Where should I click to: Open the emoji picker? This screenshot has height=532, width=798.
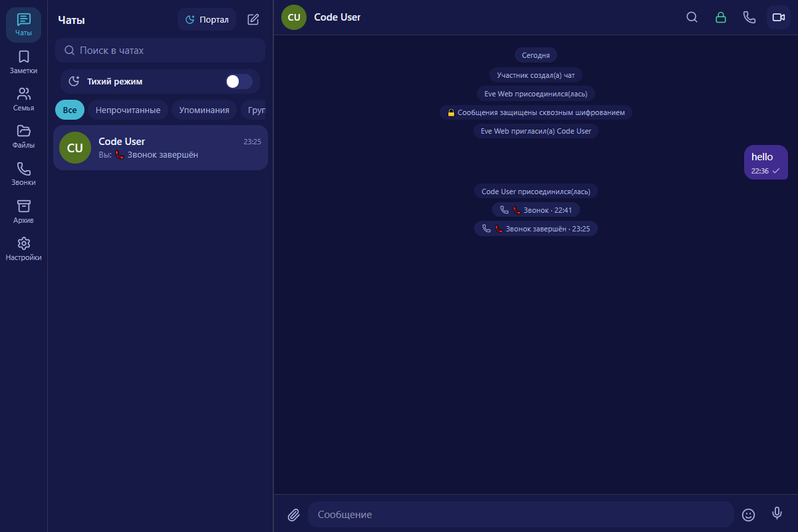(x=748, y=515)
